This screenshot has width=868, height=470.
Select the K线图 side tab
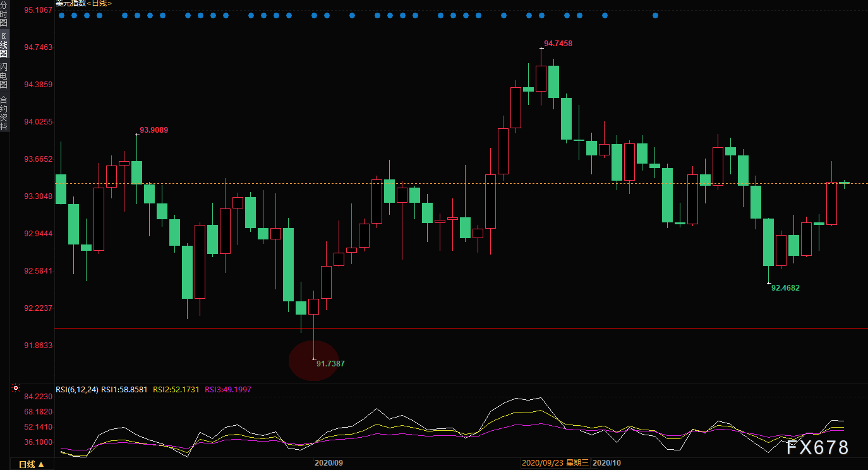(4, 45)
